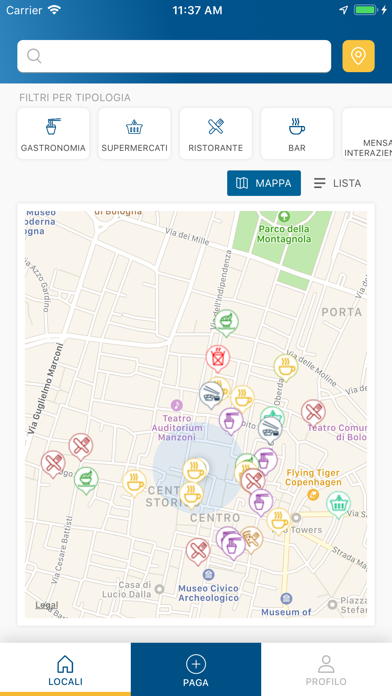The image size is (392, 696).
Task: Select the Gastronomia filter
Action: click(x=53, y=134)
